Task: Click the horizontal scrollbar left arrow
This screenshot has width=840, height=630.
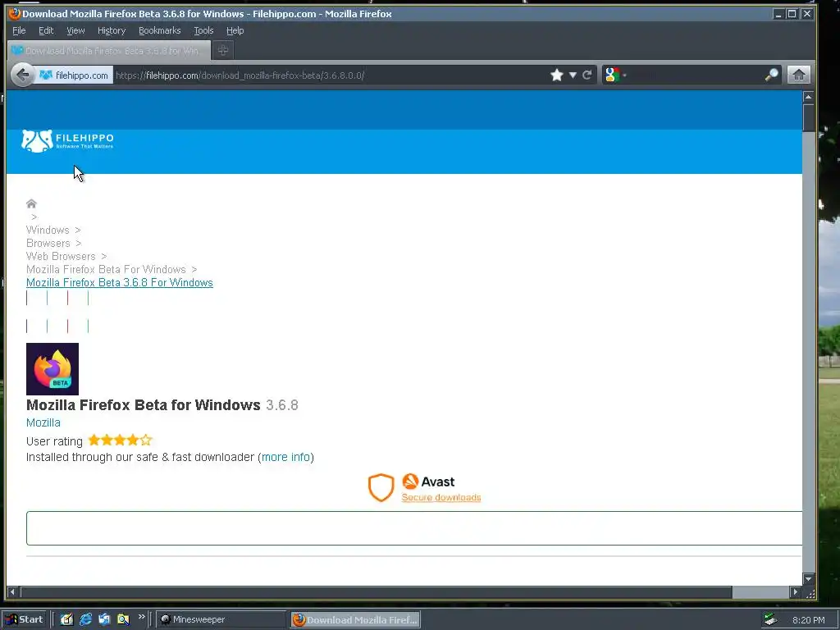Action: [12, 592]
